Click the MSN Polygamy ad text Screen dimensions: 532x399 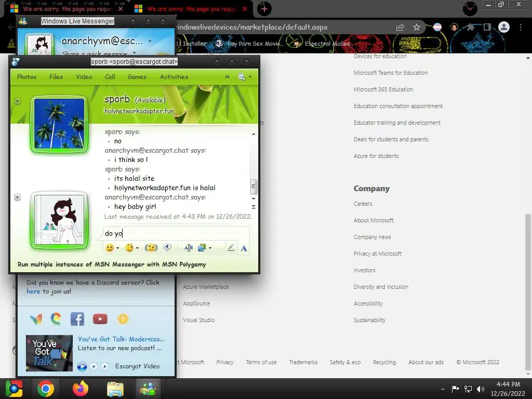(x=112, y=264)
